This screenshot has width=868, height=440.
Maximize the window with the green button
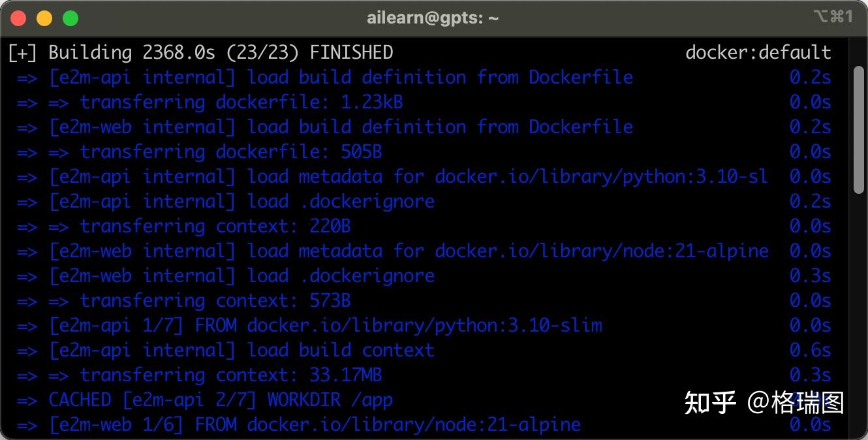(70, 18)
